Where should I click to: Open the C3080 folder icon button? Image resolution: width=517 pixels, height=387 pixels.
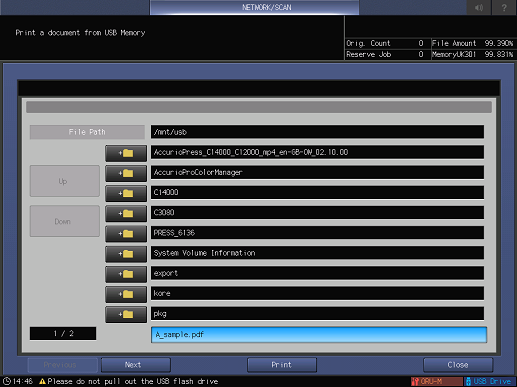click(x=126, y=214)
